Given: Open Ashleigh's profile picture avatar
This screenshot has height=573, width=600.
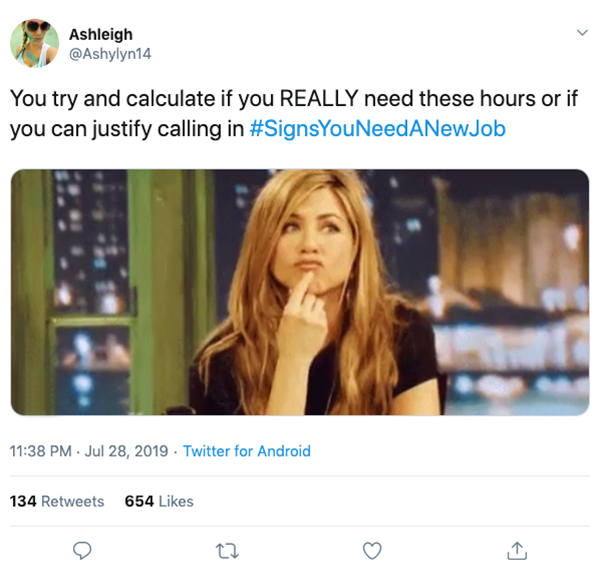Looking at the screenshot, I should pyautogui.click(x=33, y=43).
